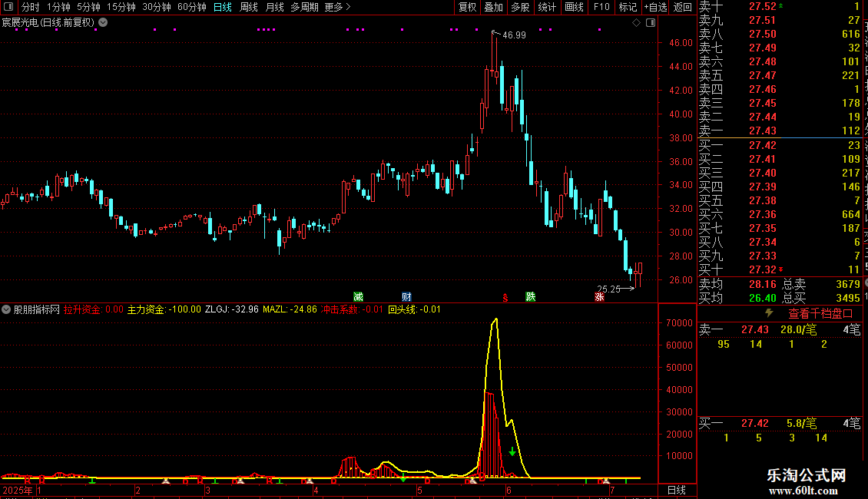868x499 pixels.
Task: Click the 日线 label at chart bottom-right
Action: point(677,490)
